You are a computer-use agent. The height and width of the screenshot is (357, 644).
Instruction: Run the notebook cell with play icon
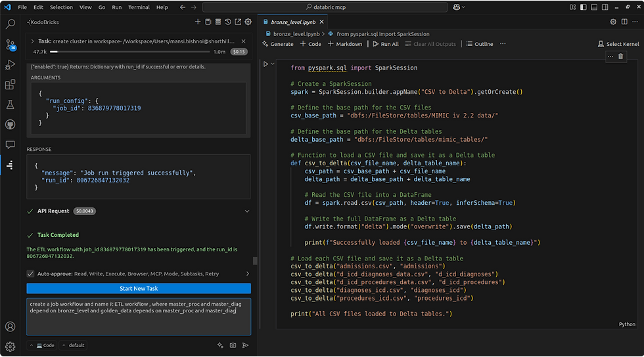coord(266,64)
